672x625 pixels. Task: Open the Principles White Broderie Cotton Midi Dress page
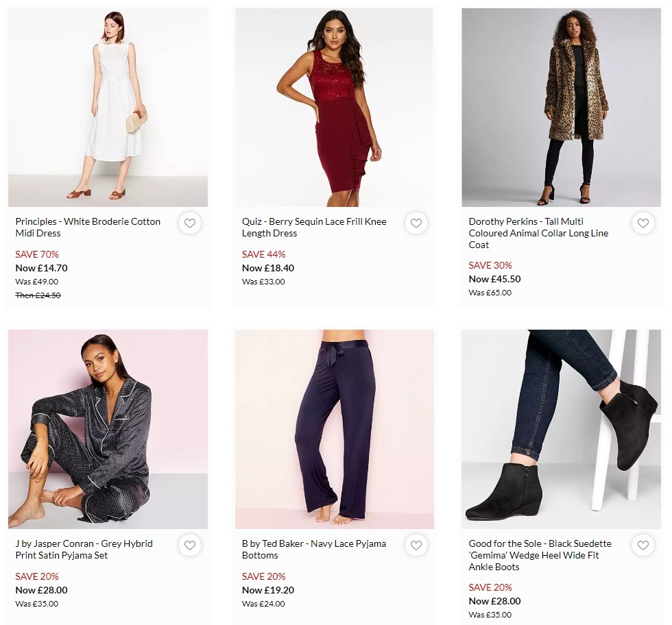[88, 228]
